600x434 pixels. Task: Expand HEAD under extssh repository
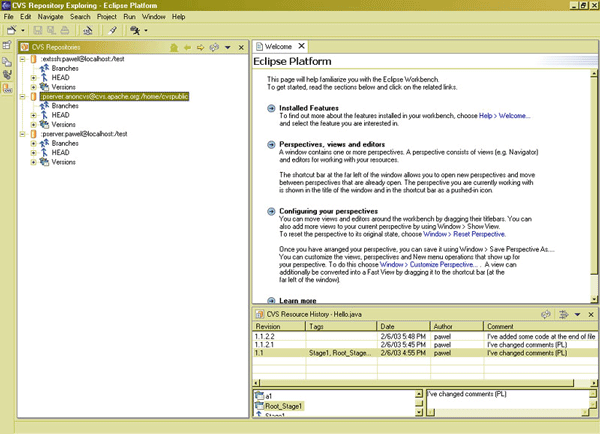click(x=33, y=78)
